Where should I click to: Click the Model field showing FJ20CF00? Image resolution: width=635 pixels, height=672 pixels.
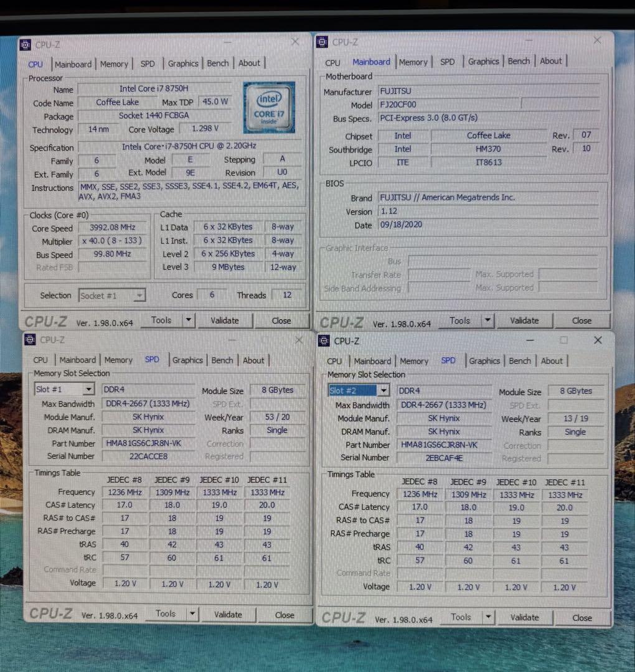point(448,105)
